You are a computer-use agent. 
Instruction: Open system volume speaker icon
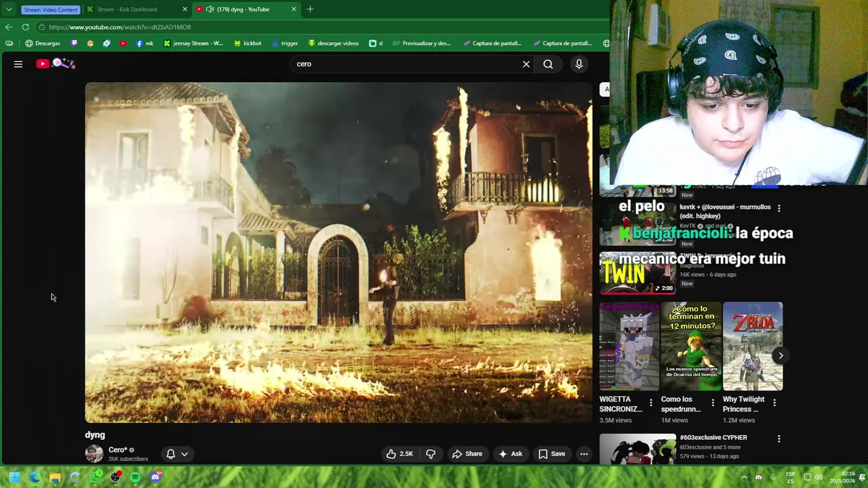point(818,477)
